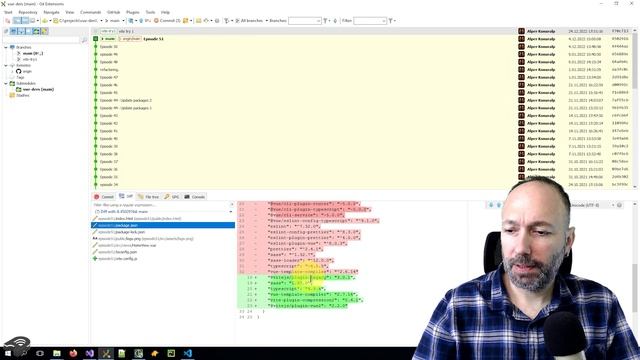Collapse the Branches tree node
640x360 pixels.
pos(6,47)
